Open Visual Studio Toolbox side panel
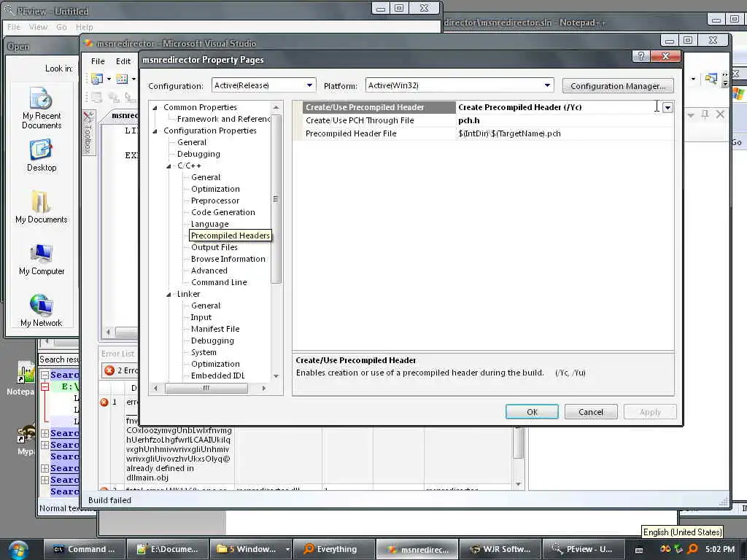The width and height of the screenshot is (747, 560). pyautogui.click(x=88, y=133)
